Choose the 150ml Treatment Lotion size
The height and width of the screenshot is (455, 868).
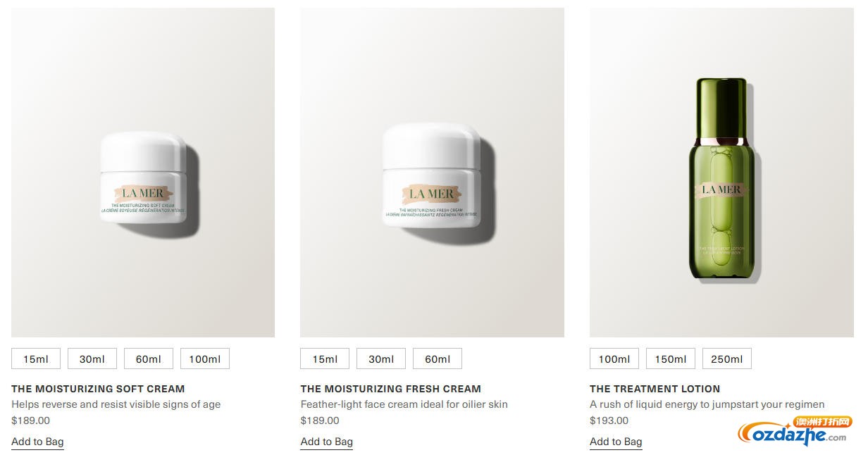[x=671, y=359]
